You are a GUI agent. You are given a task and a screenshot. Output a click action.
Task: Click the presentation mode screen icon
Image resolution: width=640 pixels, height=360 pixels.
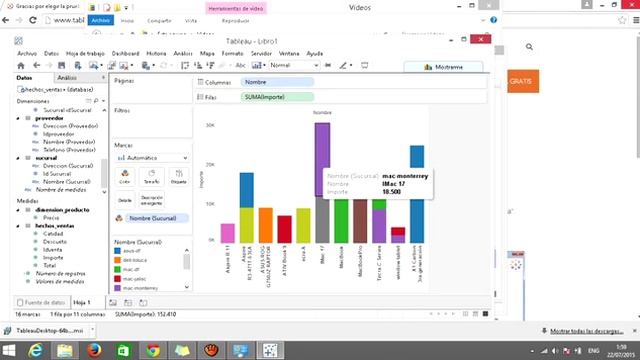(364, 65)
